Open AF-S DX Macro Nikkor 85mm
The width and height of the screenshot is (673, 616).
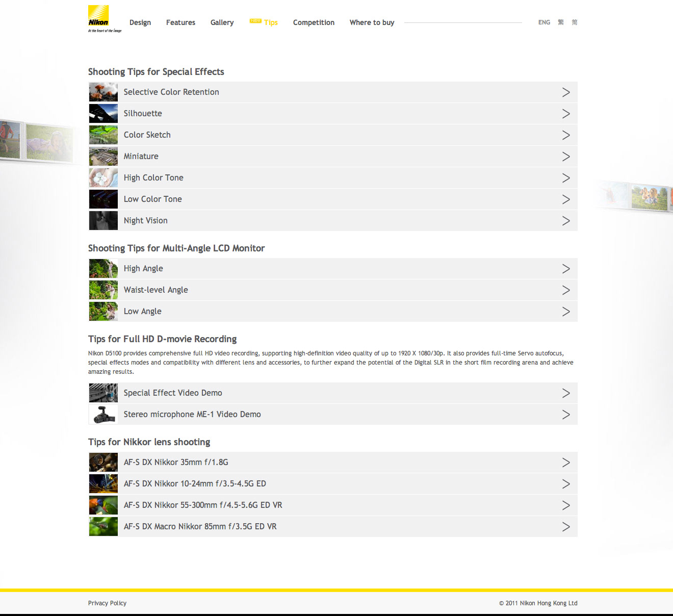click(200, 527)
